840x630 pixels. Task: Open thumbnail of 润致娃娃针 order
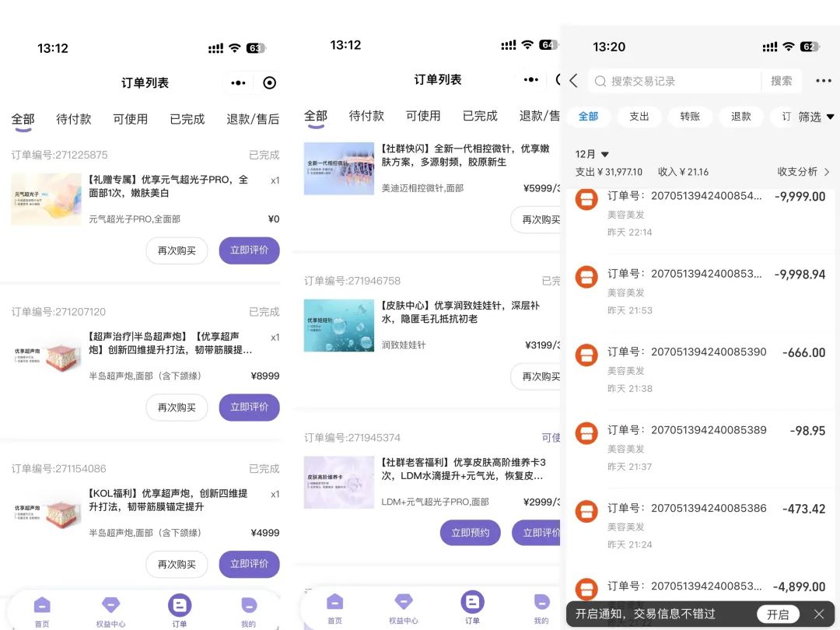(x=338, y=325)
